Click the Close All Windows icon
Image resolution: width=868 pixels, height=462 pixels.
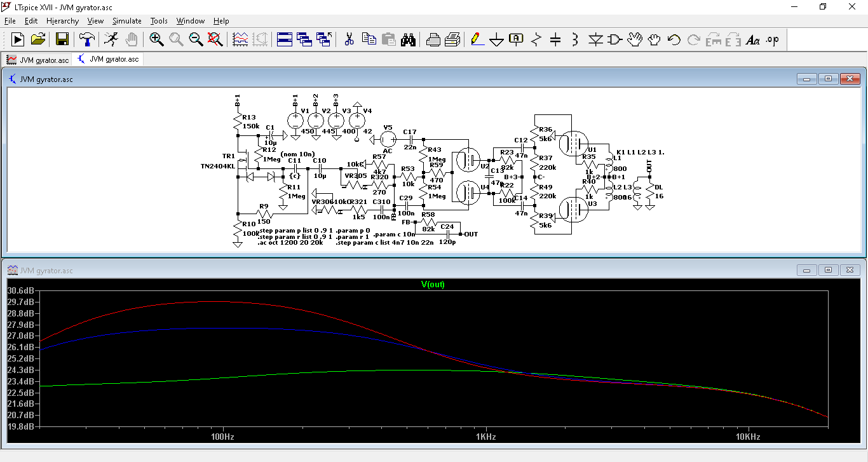(324, 39)
